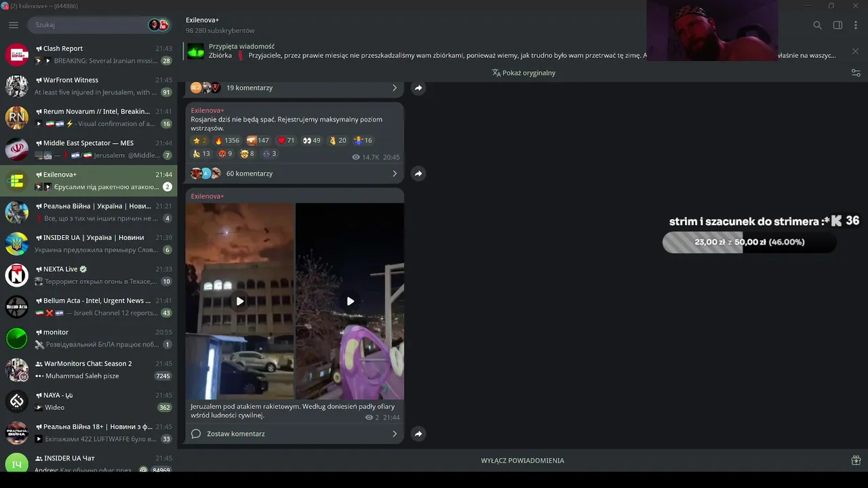Open the Exilenova+ channel title header
This screenshot has width=868, height=488.
pyautogui.click(x=202, y=20)
